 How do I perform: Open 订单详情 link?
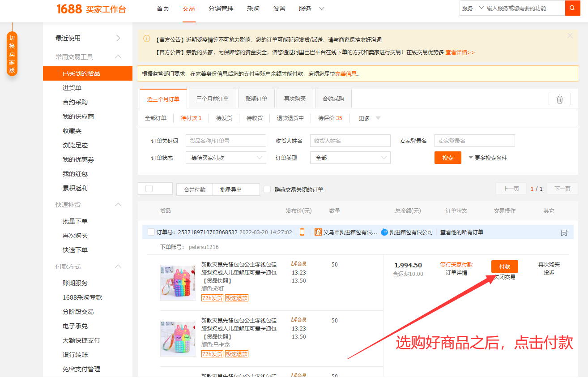[x=456, y=273]
